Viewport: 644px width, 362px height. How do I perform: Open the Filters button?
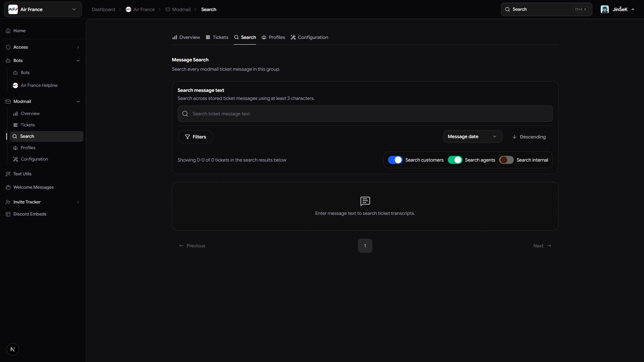coord(195,137)
